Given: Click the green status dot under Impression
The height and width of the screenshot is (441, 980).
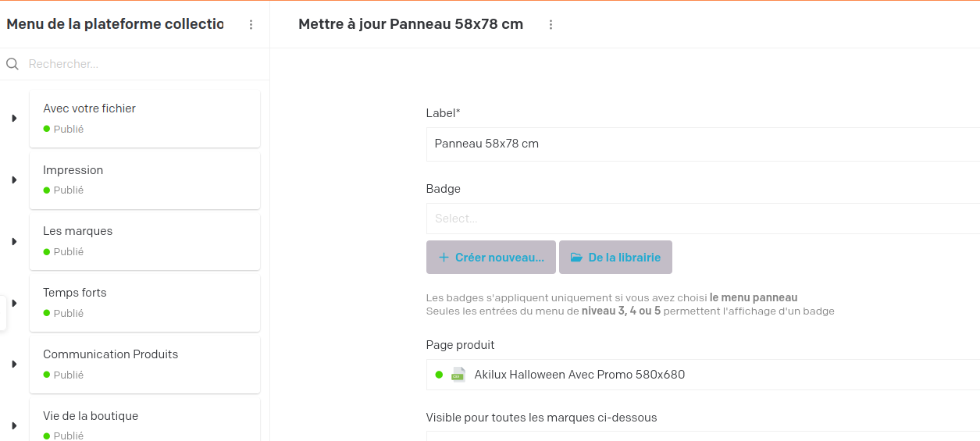Looking at the screenshot, I should tap(47, 190).
